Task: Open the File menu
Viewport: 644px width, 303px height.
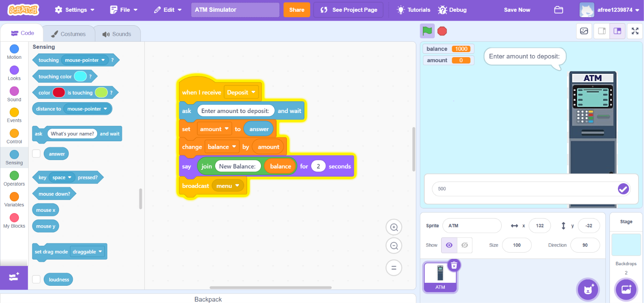Action: point(124,10)
